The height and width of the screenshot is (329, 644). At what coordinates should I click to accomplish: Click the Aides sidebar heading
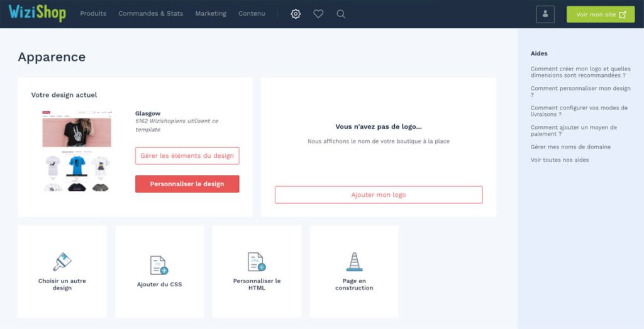pos(539,53)
